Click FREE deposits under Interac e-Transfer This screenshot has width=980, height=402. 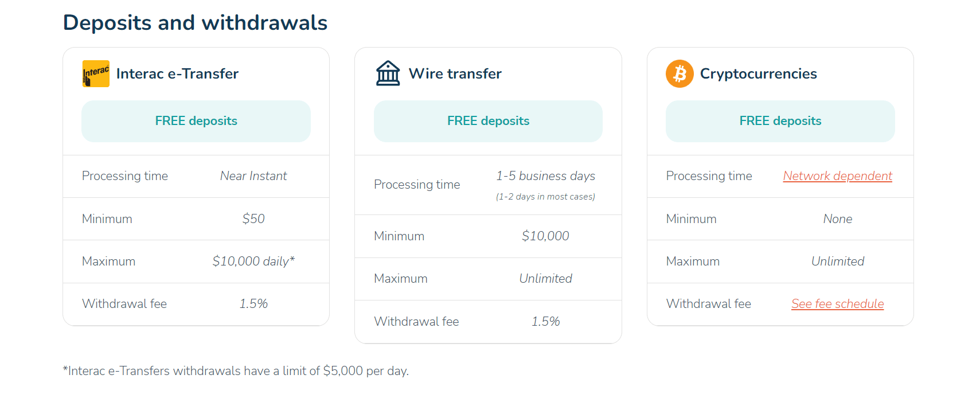[196, 121]
